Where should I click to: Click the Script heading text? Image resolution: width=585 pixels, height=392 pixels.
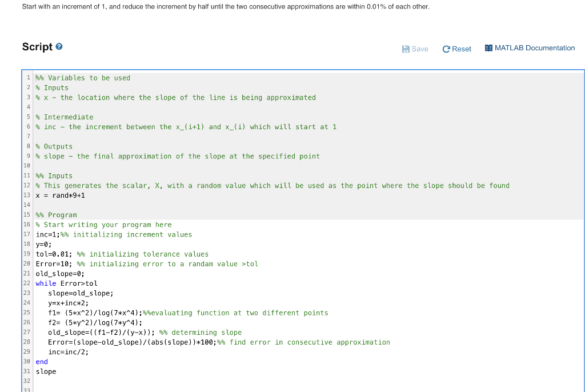tap(38, 46)
